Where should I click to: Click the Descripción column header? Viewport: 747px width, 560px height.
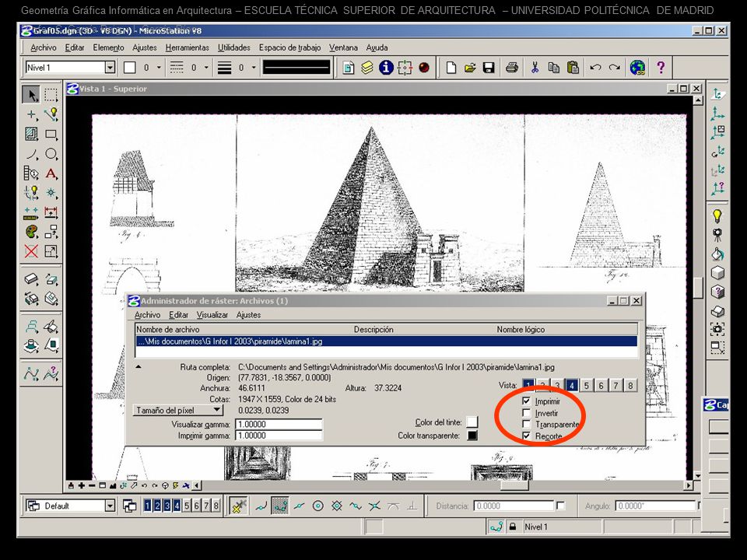[373, 329]
